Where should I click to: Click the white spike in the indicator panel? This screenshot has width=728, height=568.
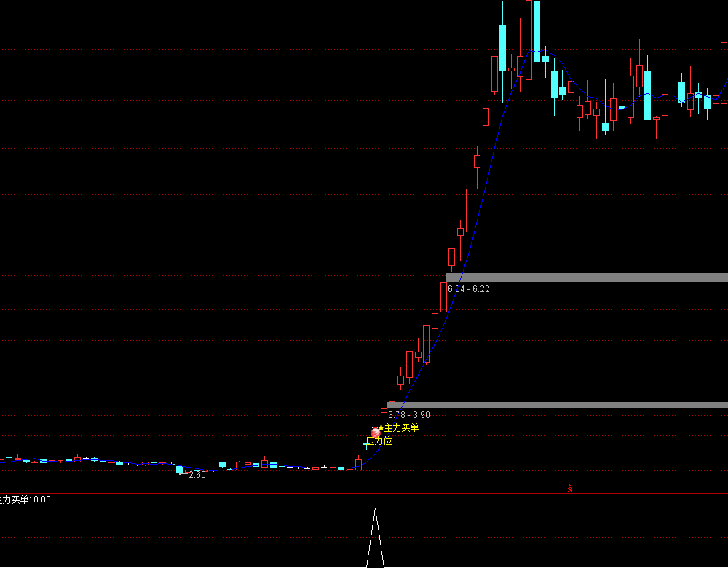click(x=375, y=539)
